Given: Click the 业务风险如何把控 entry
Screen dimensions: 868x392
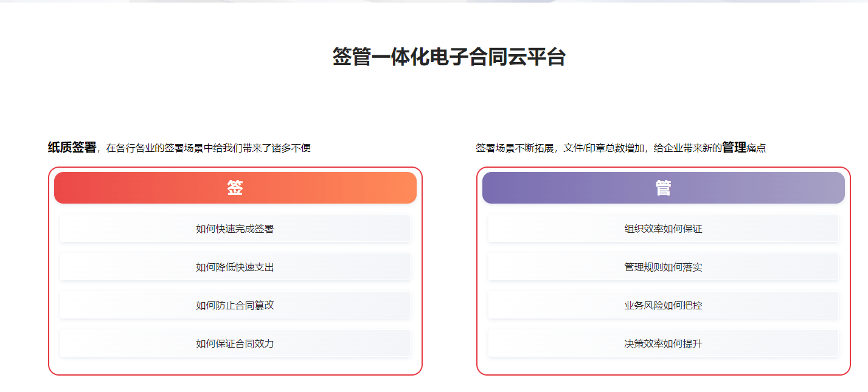Looking at the screenshot, I should (664, 305).
